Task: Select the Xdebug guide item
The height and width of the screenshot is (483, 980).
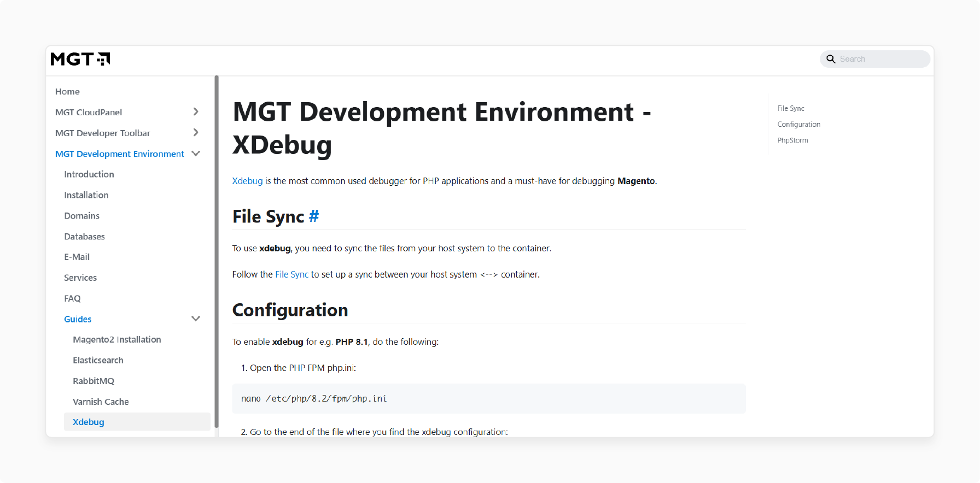Action: coord(137,422)
